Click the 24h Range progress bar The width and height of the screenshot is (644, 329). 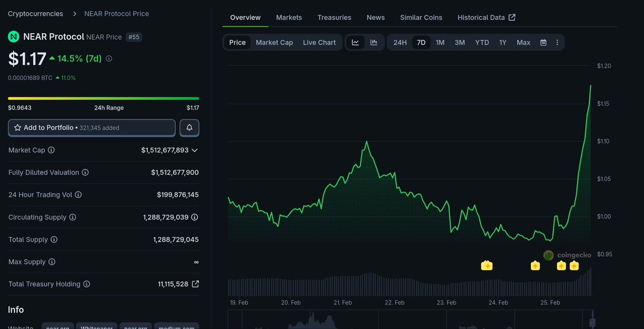click(104, 98)
